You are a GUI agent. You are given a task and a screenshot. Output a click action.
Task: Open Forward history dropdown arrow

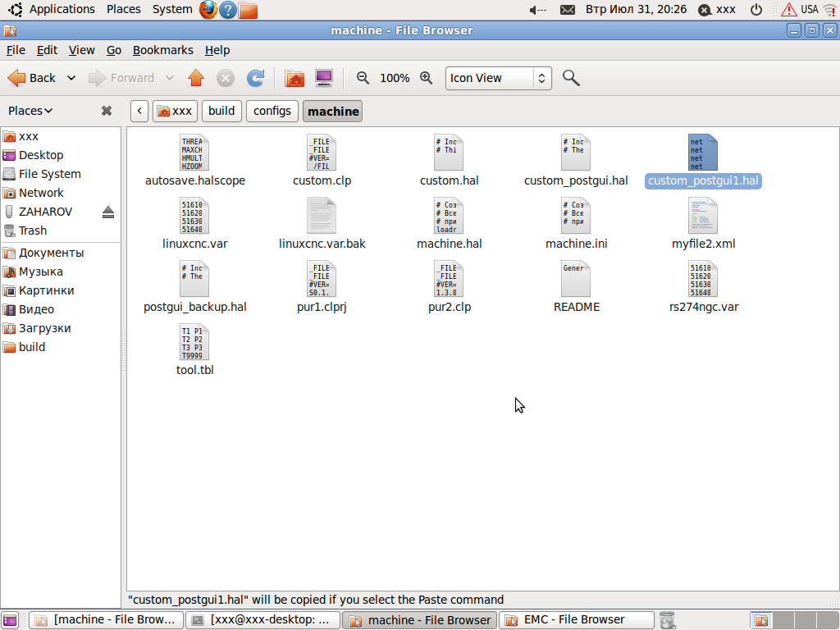[170, 78]
